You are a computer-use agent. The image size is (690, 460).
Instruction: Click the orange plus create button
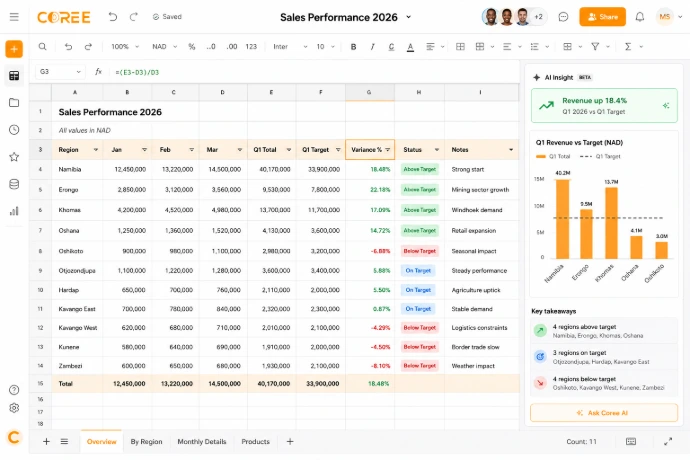pos(14,49)
